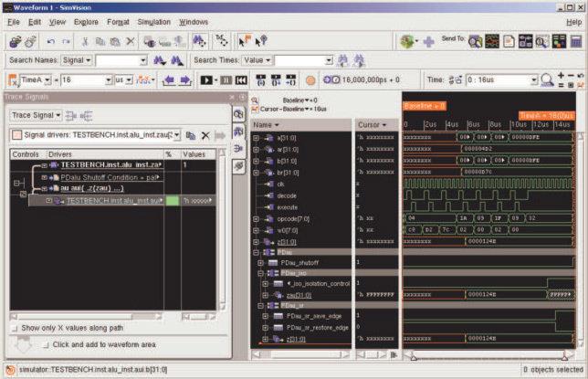This screenshot has width=588, height=379.
Task: Expand the a[31:0] signal
Action: (x=257, y=138)
